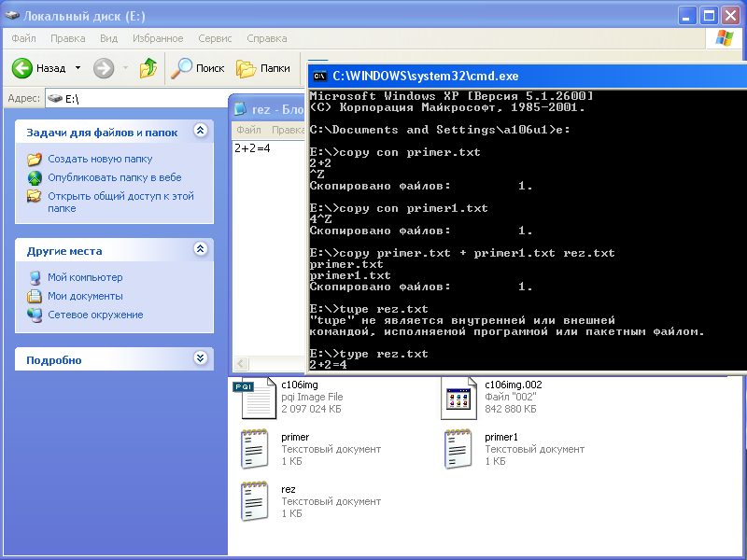
Task: Toggle the Folders (Папки) pane
Action: pos(263,68)
